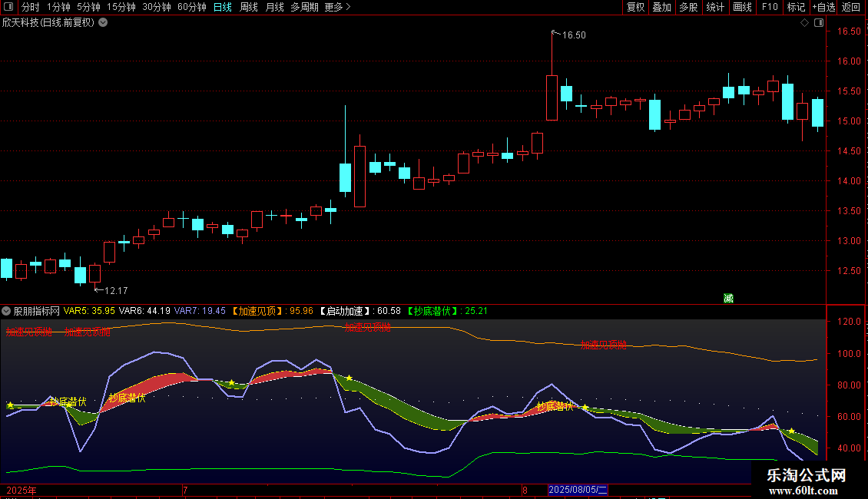Switch to 分时 intraday view
Image resolution: width=868 pixels, height=499 pixels.
pyautogui.click(x=30, y=7)
